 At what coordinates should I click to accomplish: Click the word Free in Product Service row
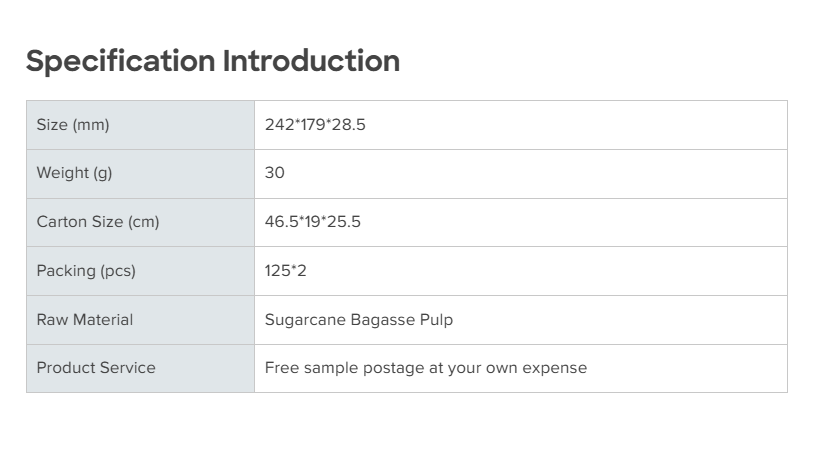[x=281, y=368]
